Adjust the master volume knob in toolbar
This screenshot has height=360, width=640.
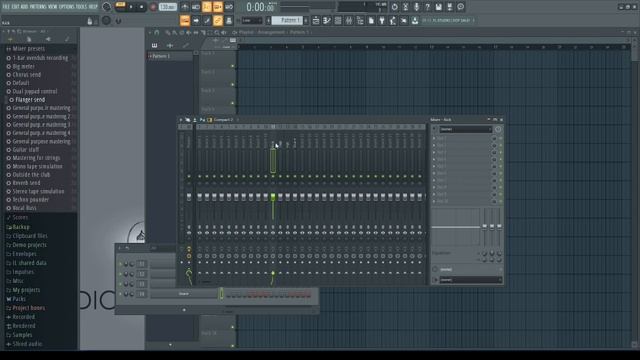pyautogui.click(x=107, y=7)
